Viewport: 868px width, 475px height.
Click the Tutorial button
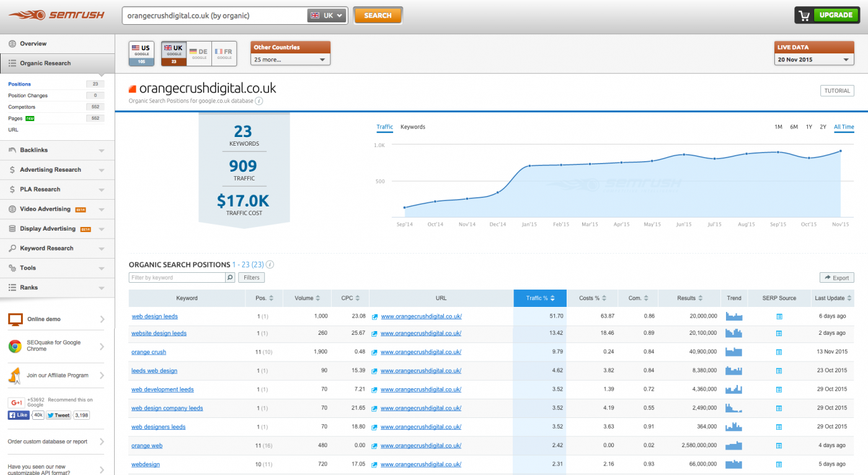tap(837, 91)
